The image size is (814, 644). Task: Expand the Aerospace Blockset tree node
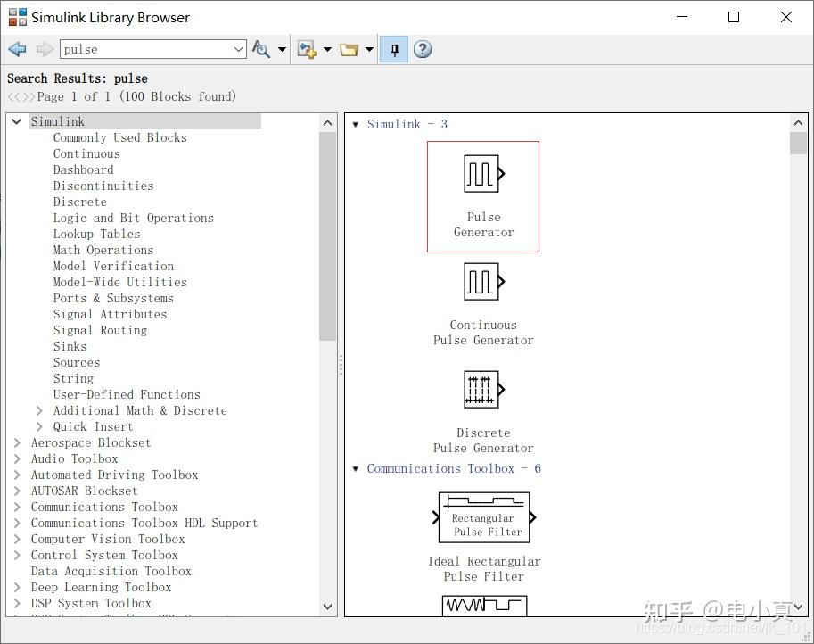pos(17,442)
